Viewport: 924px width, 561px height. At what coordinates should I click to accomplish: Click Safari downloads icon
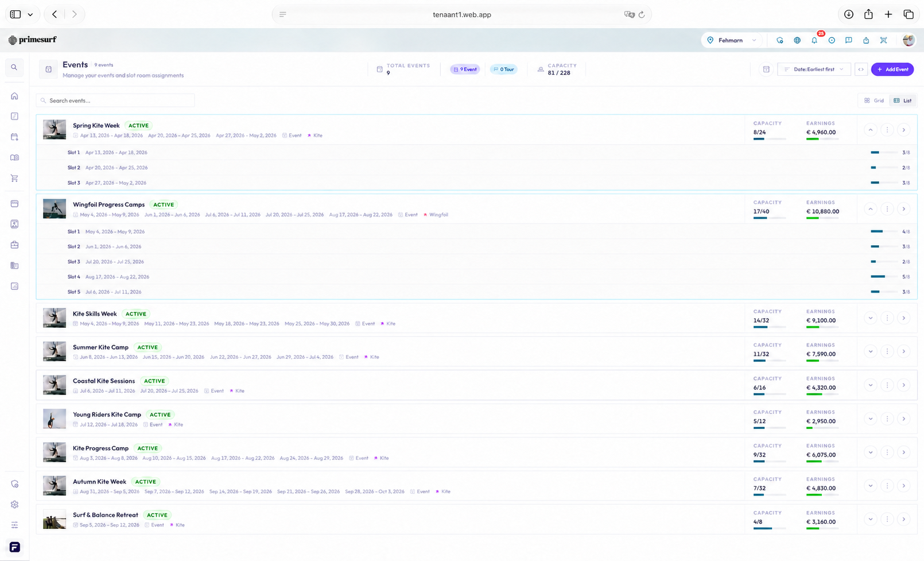click(x=849, y=14)
